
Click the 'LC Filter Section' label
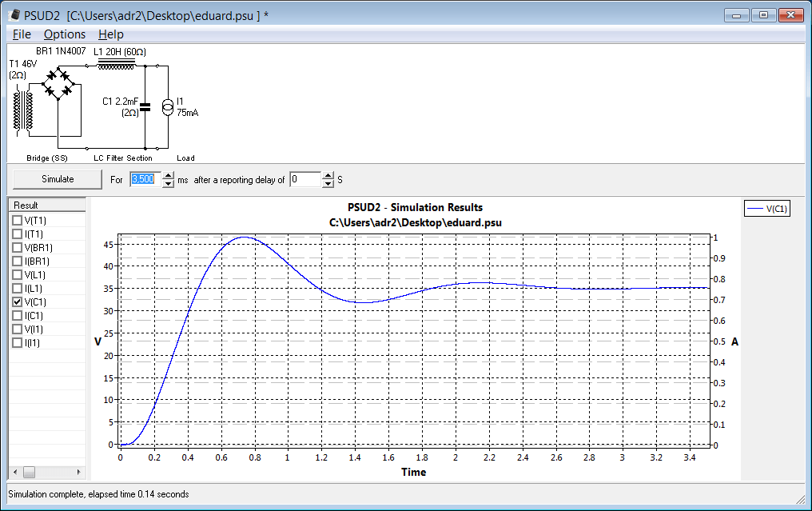pyautogui.click(x=123, y=158)
